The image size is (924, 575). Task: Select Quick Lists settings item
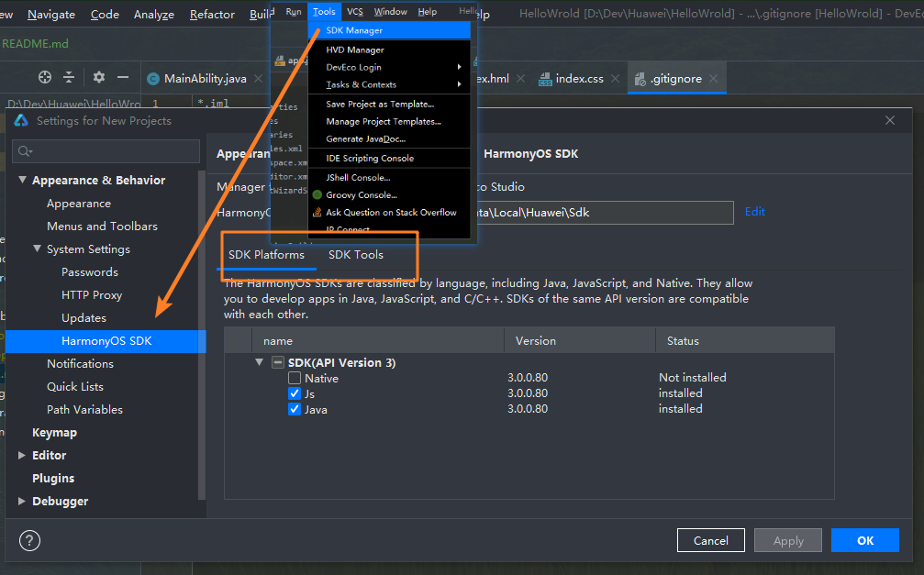pyautogui.click(x=75, y=387)
